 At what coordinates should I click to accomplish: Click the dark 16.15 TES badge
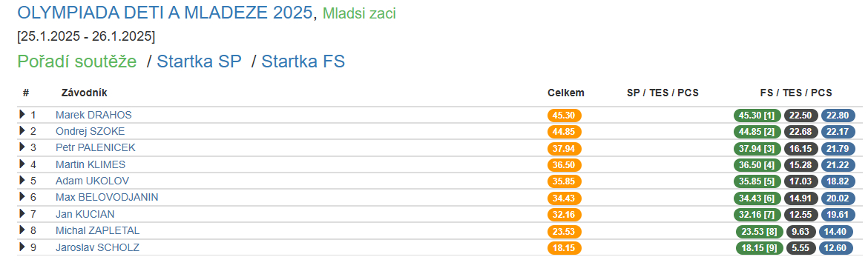tap(800, 149)
